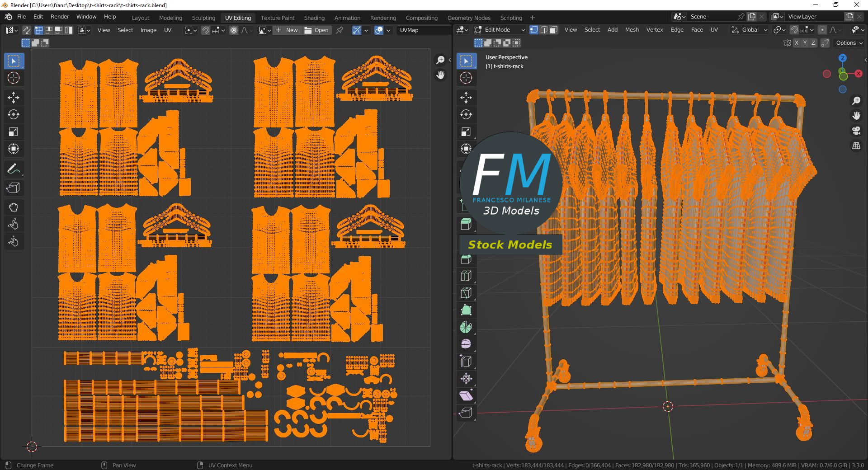Open the Edit Mode dropdown

click(500, 30)
